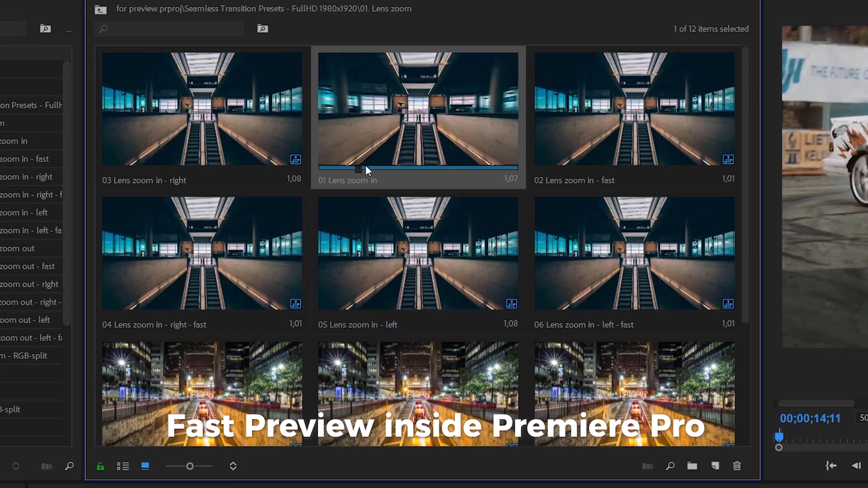Click the bin's vertical scrollbar
The width and height of the screenshot is (868, 488).
pos(745,185)
